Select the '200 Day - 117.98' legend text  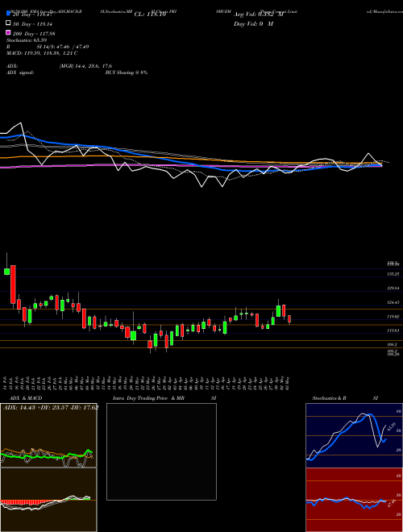tap(34, 34)
